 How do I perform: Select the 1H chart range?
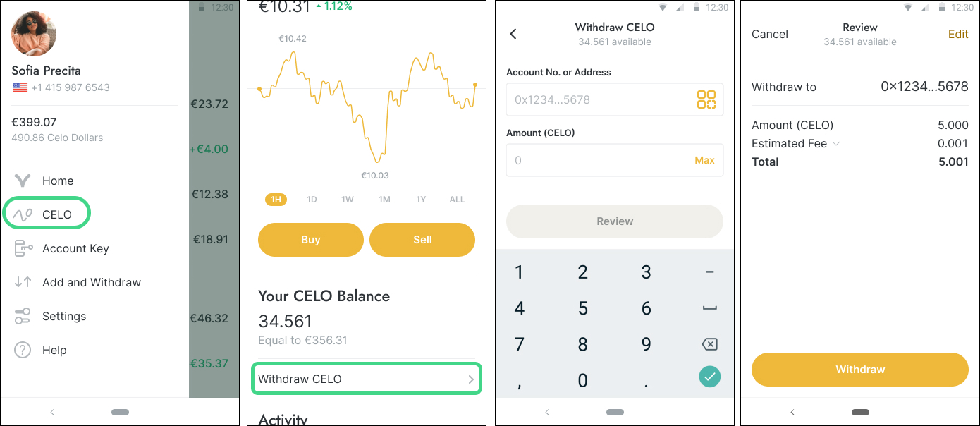pos(276,200)
